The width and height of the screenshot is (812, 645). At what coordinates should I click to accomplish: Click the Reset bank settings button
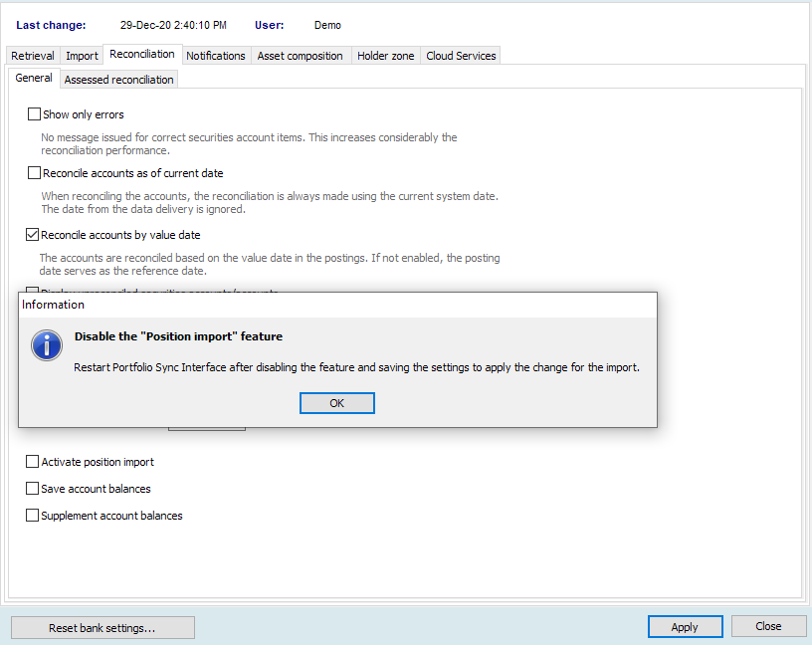tap(102, 627)
